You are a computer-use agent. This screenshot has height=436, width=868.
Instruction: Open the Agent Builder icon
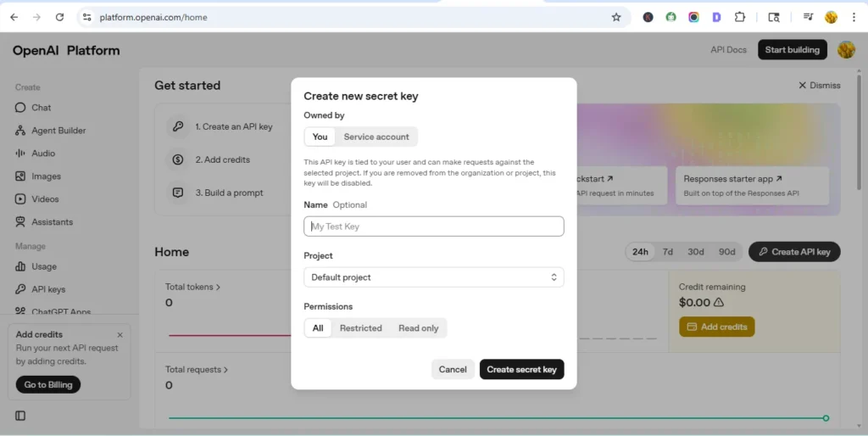(x=20, y=130)
